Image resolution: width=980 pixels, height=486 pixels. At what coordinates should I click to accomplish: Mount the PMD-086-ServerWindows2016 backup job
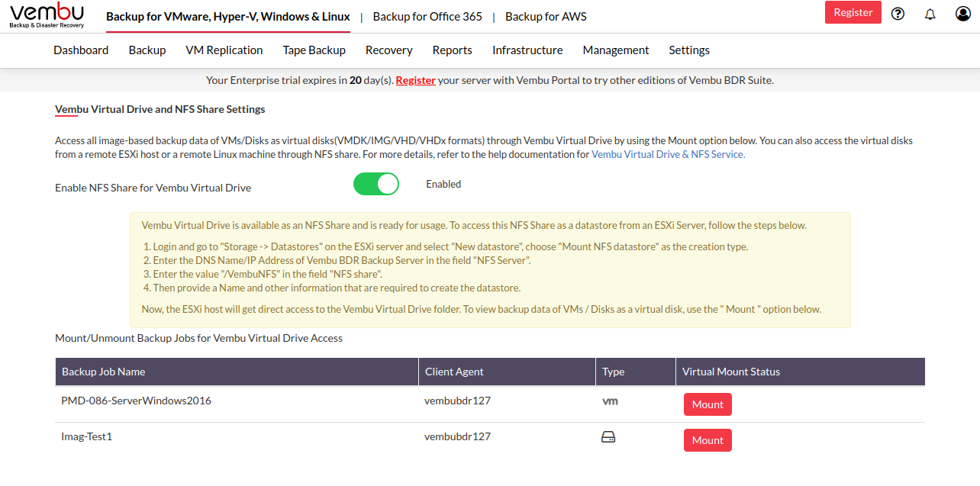pyautogui.click(x=708, y=404)
